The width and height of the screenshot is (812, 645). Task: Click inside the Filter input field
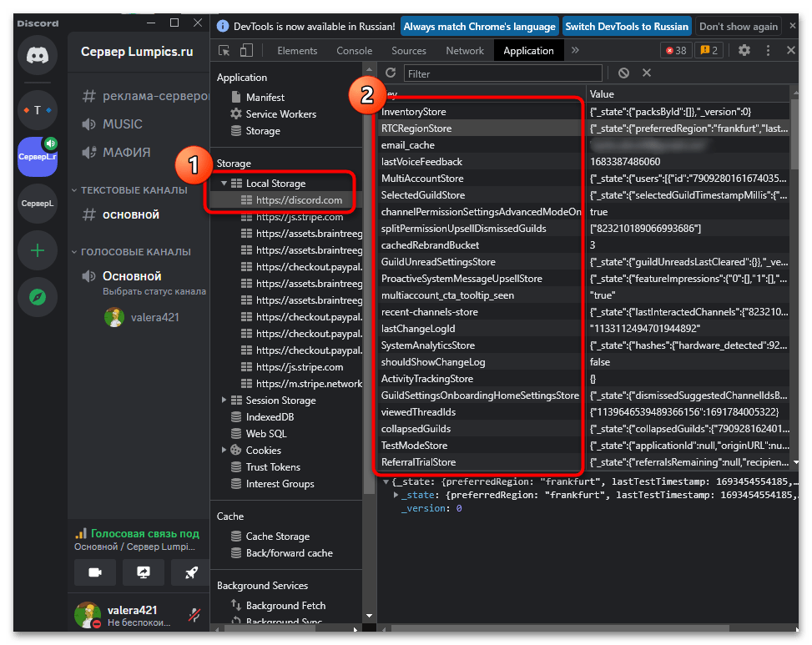coord(501,73)
